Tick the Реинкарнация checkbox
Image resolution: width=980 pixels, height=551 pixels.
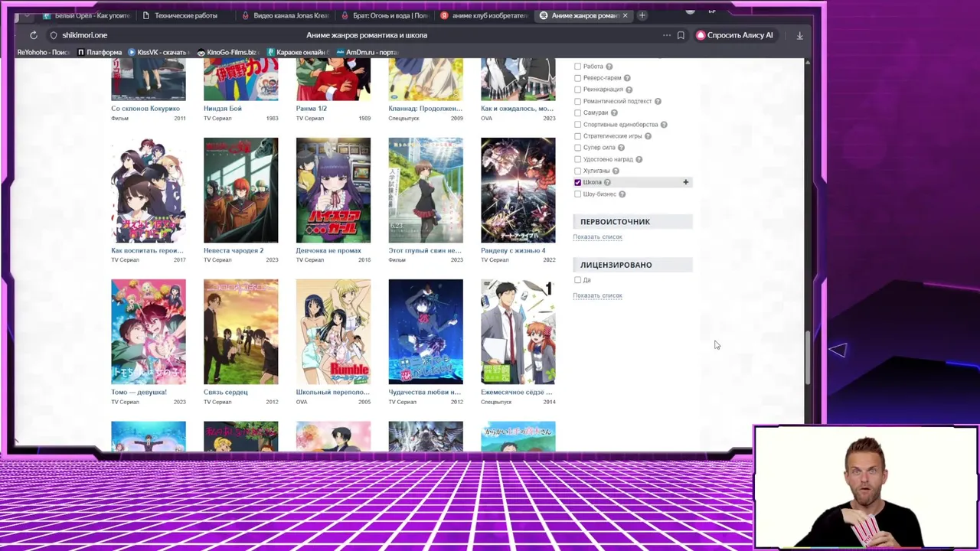[x=577, y=90]
